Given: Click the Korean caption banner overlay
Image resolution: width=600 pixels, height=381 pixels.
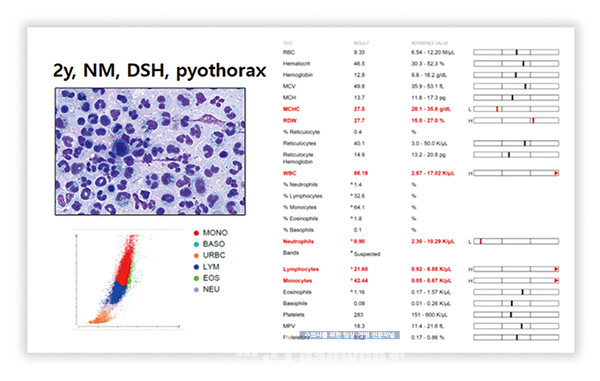Looking at the screenshot, I should (349, 335).
